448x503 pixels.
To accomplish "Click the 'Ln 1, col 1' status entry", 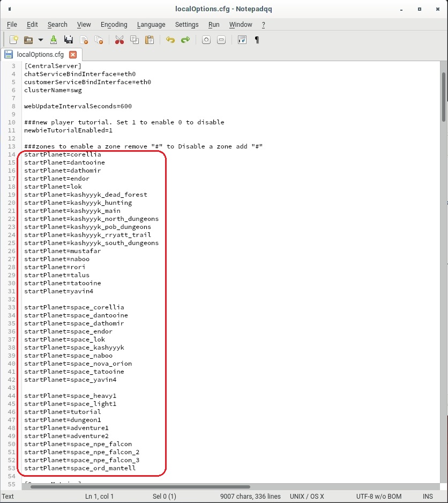I will [x=100, y=496].
